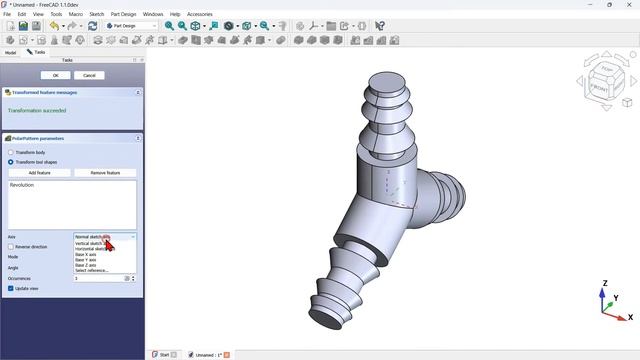Choose Base Z axis option
640x360 pixels.
(x=105, y=265)
